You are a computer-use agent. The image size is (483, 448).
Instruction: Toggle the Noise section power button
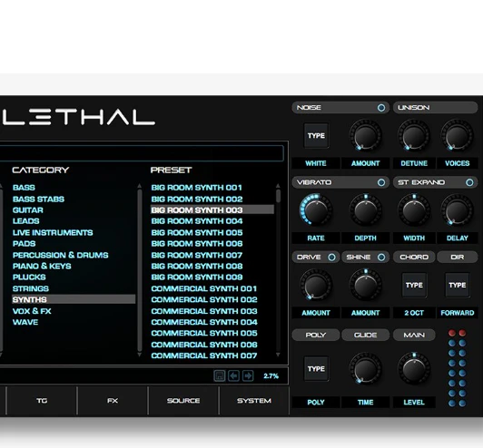click(381, 108)
